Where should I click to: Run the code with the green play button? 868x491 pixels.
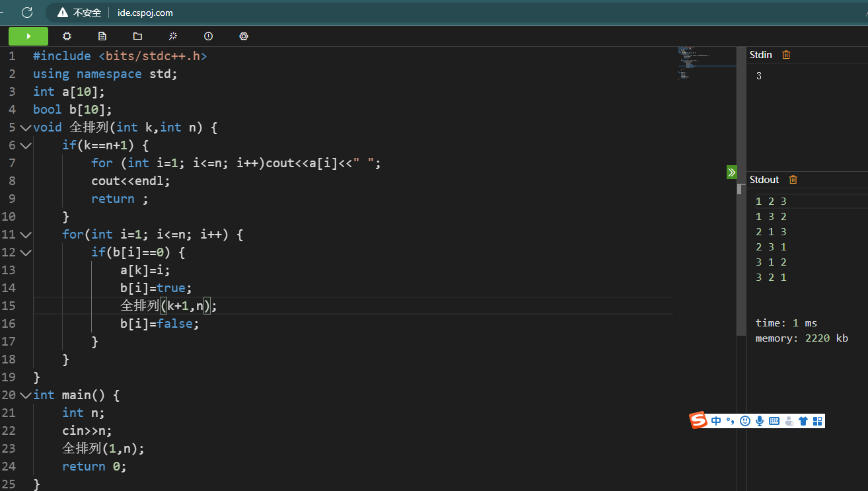click(28, 36)
